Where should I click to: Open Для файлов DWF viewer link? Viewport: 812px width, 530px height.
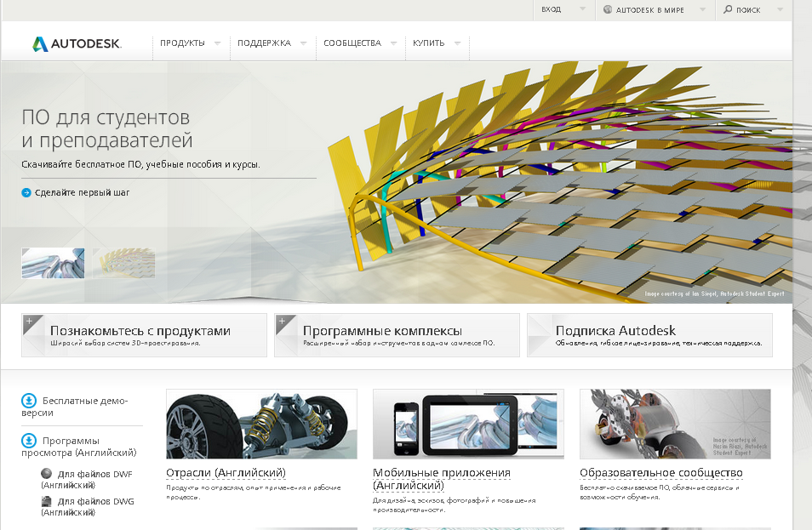[x=87, y=479]
